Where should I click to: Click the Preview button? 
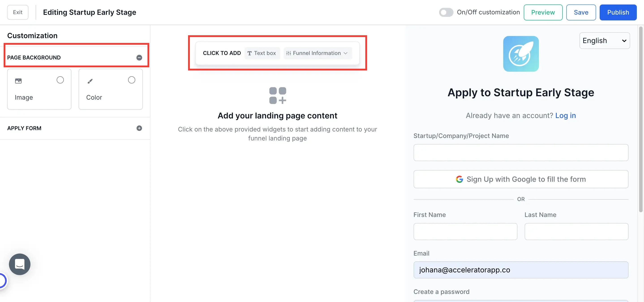click(543, 12)
